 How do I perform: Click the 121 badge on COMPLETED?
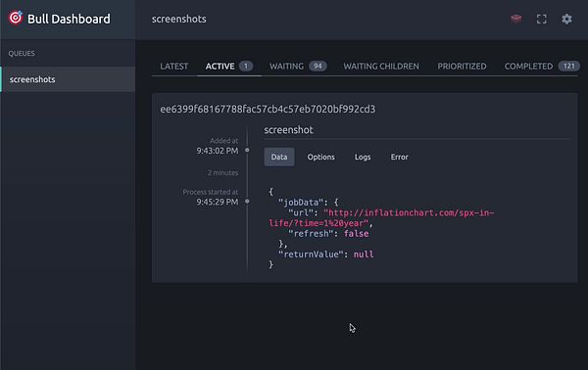pos(568,67)
